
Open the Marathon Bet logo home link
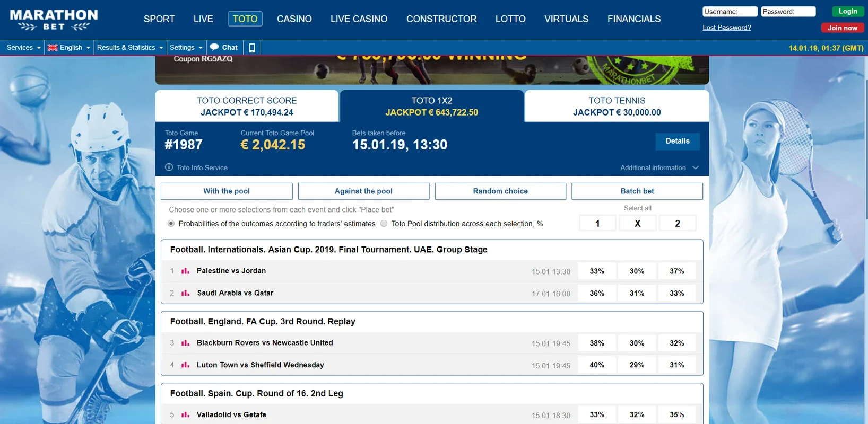[54, 20]
